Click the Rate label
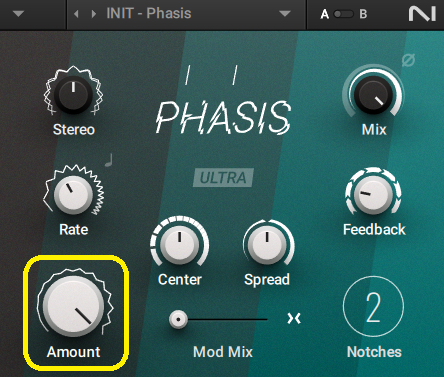 (74, 230)
